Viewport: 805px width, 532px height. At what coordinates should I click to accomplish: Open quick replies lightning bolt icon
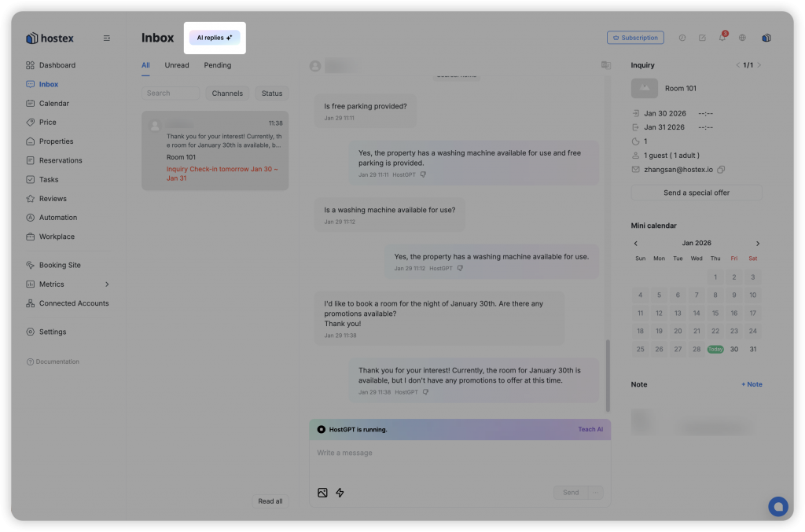(x=340, y=493)
